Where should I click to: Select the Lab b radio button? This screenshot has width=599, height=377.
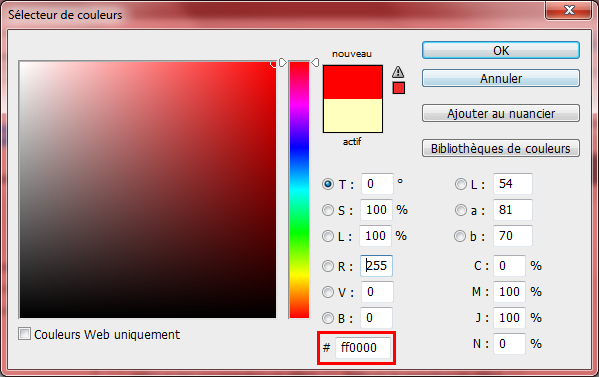pos(460,236)
